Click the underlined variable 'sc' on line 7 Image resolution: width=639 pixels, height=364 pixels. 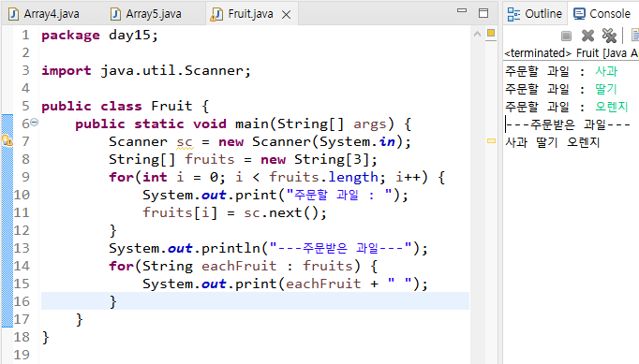tap(185, 142)
